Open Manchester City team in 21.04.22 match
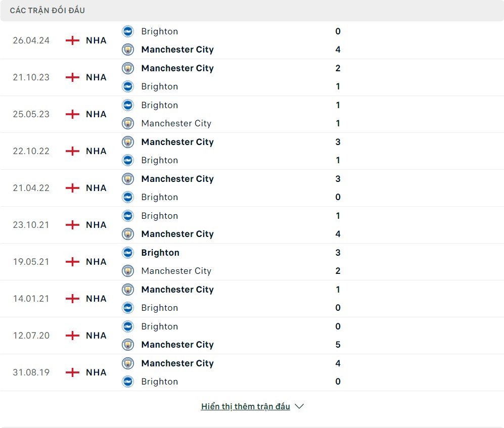 pyautogui.click(x=177, y=179)
